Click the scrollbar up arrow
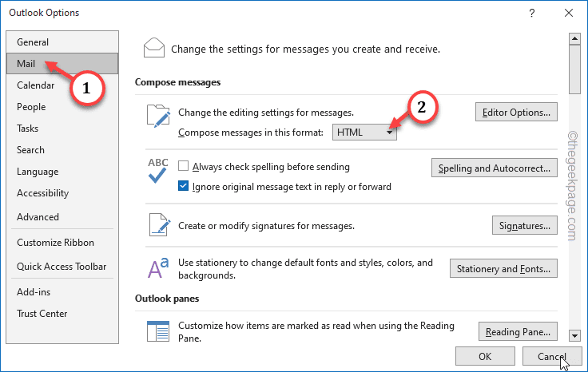 click(574, 38)
